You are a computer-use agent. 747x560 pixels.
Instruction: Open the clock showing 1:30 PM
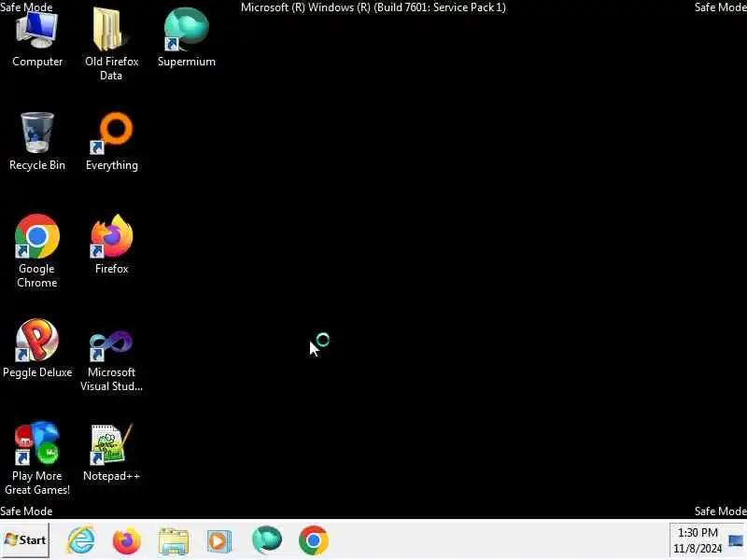tap(698, 540)
